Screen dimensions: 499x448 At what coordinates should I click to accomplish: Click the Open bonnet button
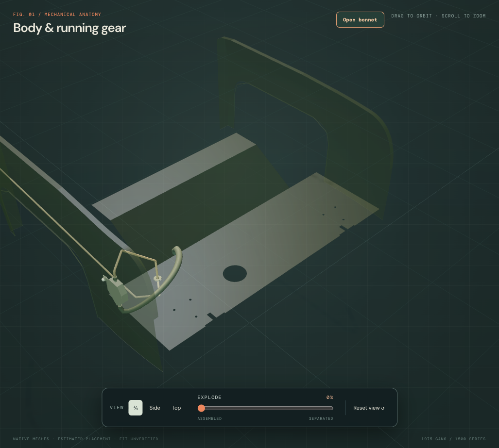point(360,20)
